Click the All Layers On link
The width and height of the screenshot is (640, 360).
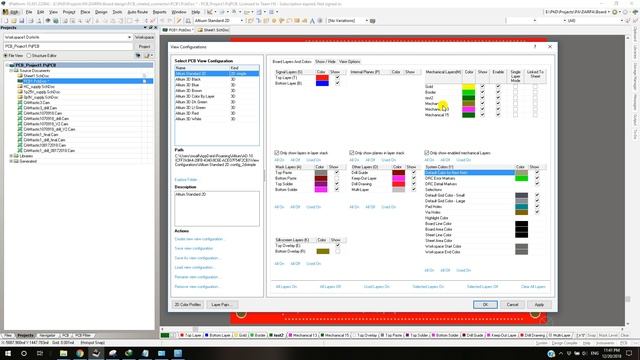[x=286, y=287]
